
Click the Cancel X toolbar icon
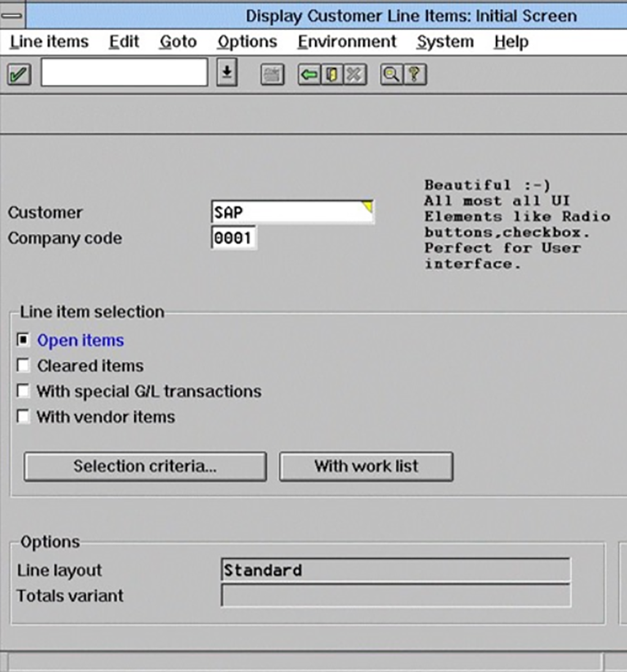(x=355, y=75)
